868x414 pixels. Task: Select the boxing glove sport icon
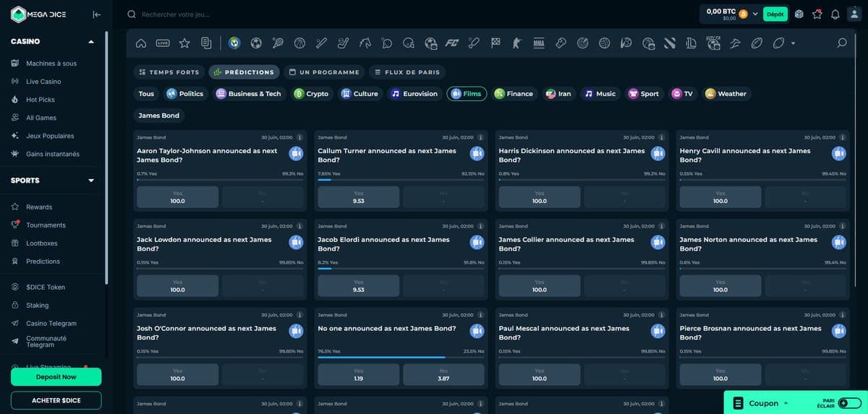click(x=561, y=43)
